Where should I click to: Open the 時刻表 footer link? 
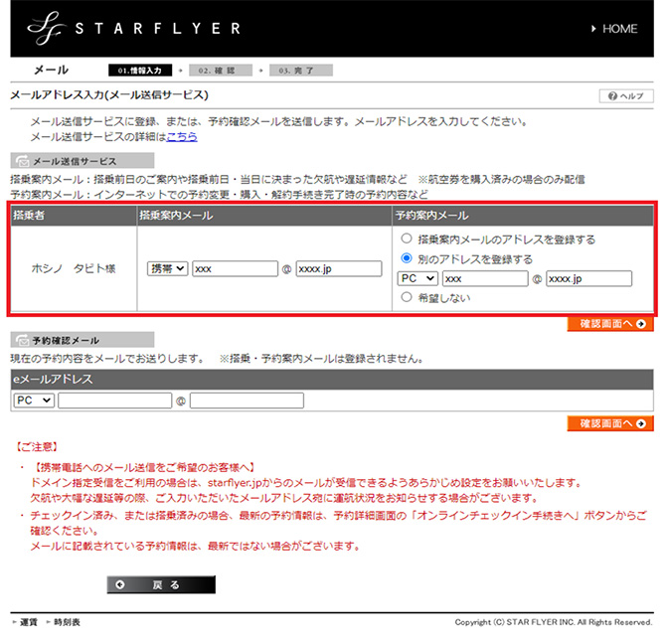[x=67, y=622]
